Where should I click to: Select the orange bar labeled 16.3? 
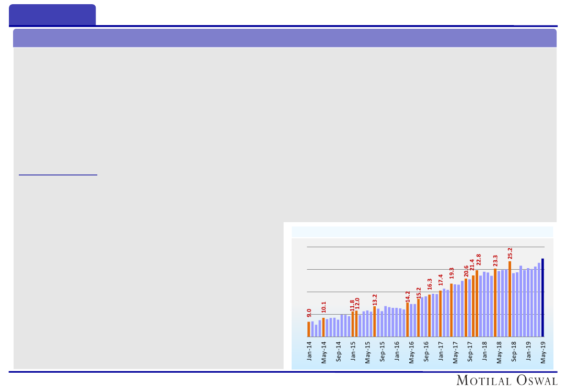(x=430, y=316)
